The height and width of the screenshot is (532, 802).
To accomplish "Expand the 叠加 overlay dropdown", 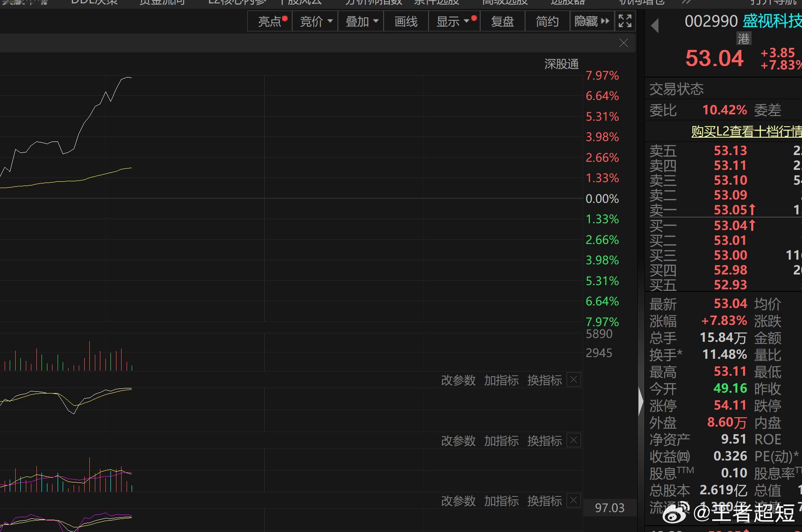I will tap(361, 21).
